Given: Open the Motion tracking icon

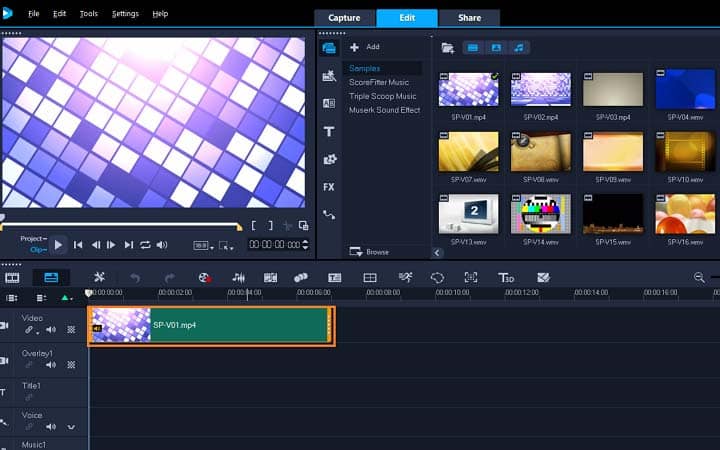Looking at the screenshot, I should click(301, 277).
